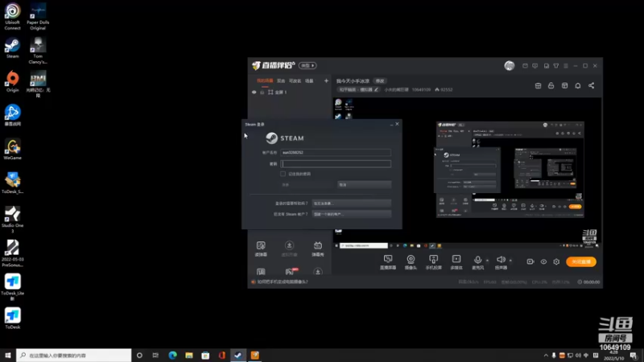Click 修改 button beside stream title
644x362 pixels.
pyautogui.click(x=380, y=81)
